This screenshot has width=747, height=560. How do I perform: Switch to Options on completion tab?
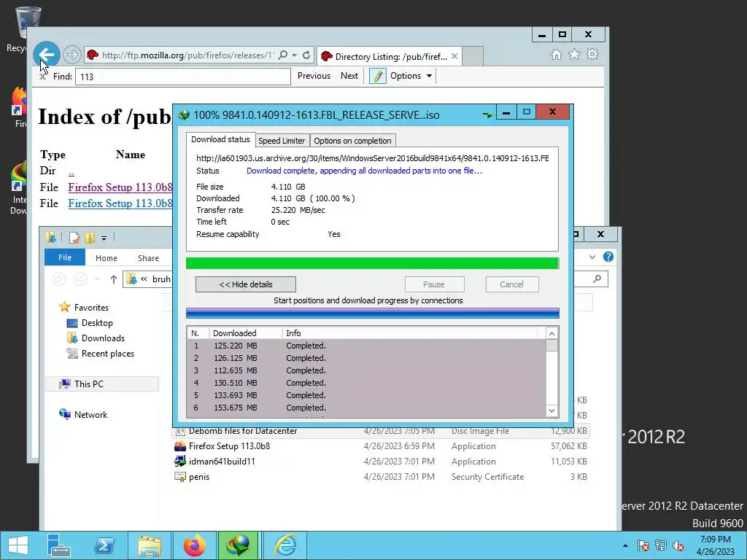tap(352, 141)
